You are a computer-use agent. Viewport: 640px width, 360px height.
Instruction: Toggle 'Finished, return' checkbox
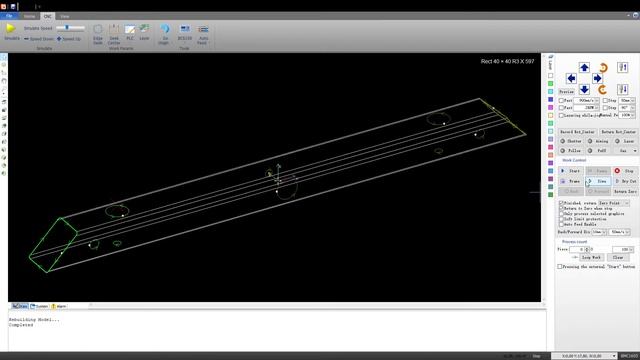pos(561,203)
